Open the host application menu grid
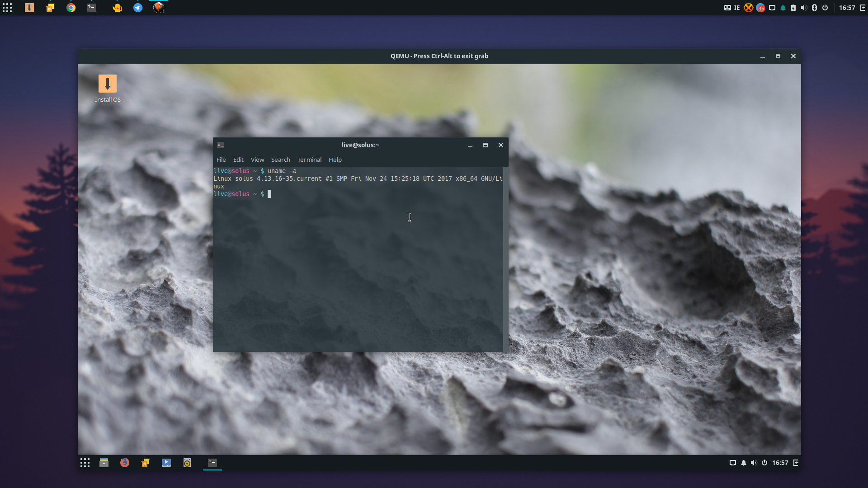This screenshot has width=868, height=488. click(x=7, y=8)
